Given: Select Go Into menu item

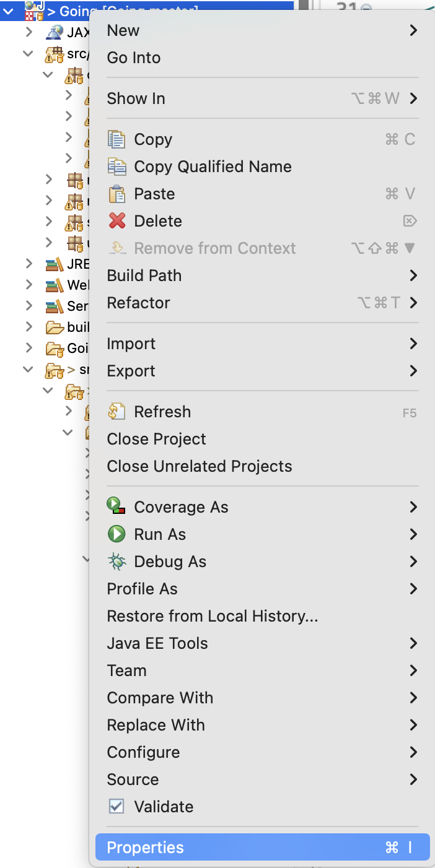Looking at the screenshot, I should 134,58.
